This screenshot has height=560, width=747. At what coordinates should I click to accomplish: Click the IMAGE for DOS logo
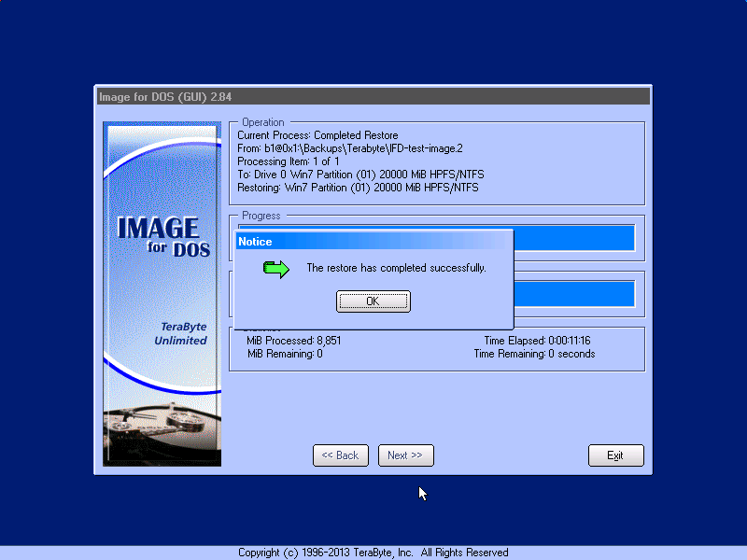158,236
